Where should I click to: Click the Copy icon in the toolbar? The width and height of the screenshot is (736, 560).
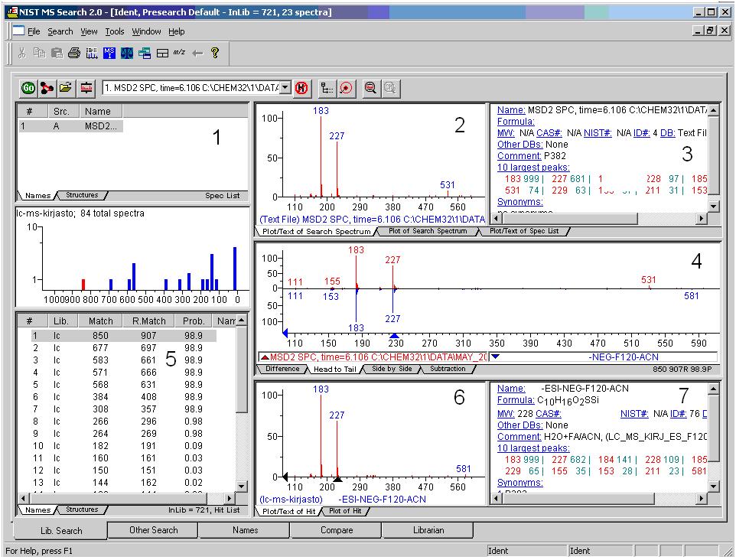[x=40, y=53]
